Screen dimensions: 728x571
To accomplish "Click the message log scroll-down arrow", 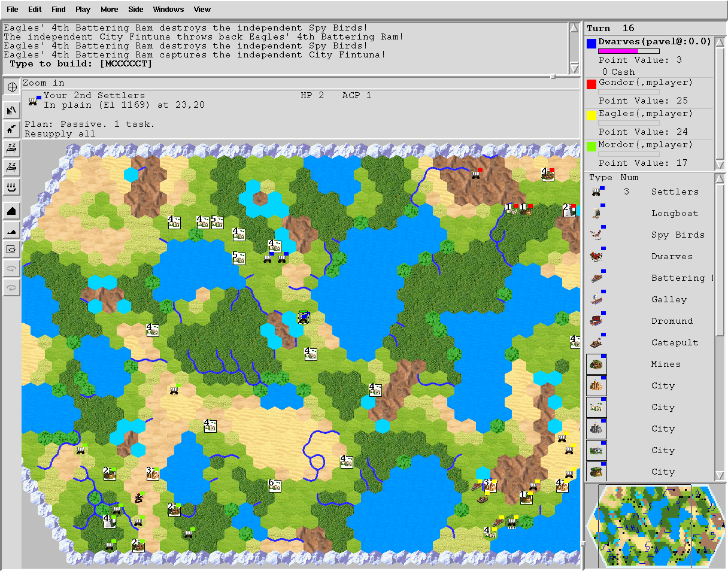I will (574, 69).
